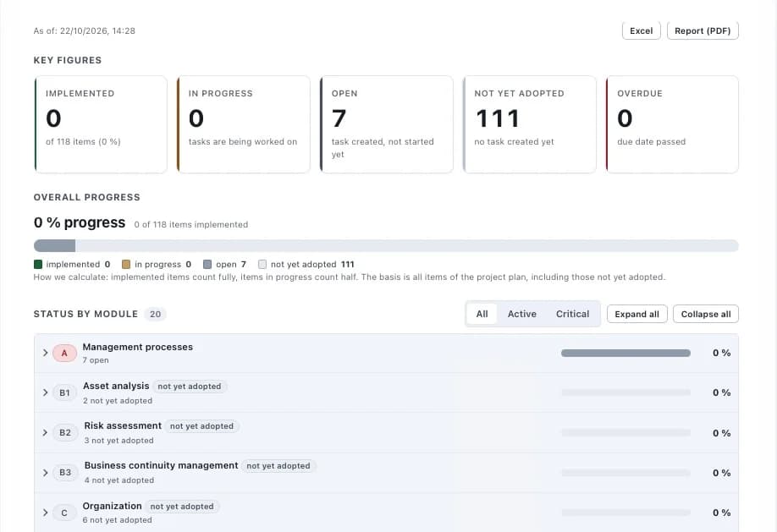
Task: Click the tan in progress legend swatch
Action: pos(126,265)
